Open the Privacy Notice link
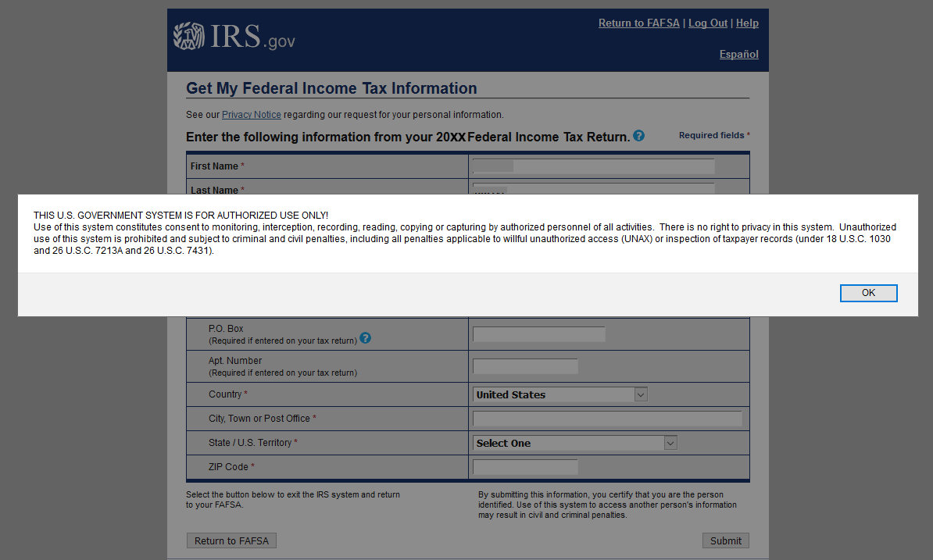This screenshot has width=933, height=560. click(x=251, y=115)
